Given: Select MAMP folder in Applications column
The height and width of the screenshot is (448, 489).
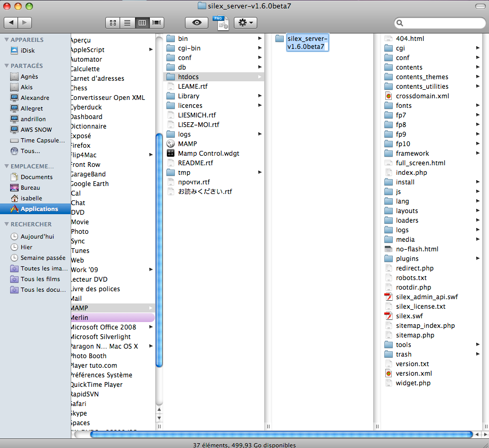Looking at the screenshot, I should 113,308.
